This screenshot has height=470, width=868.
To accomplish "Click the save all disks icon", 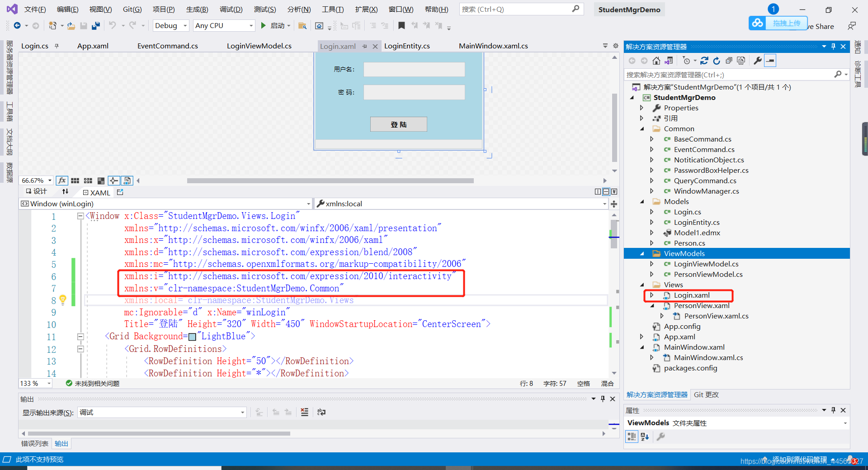I will pos(95,26).
